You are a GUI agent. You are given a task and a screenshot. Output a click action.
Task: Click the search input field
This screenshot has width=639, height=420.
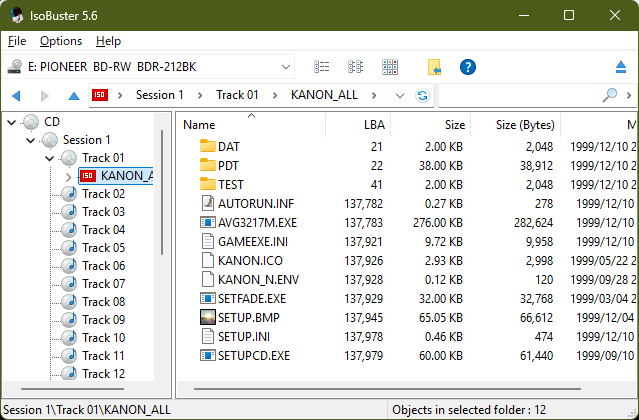(x=520, y=95)
